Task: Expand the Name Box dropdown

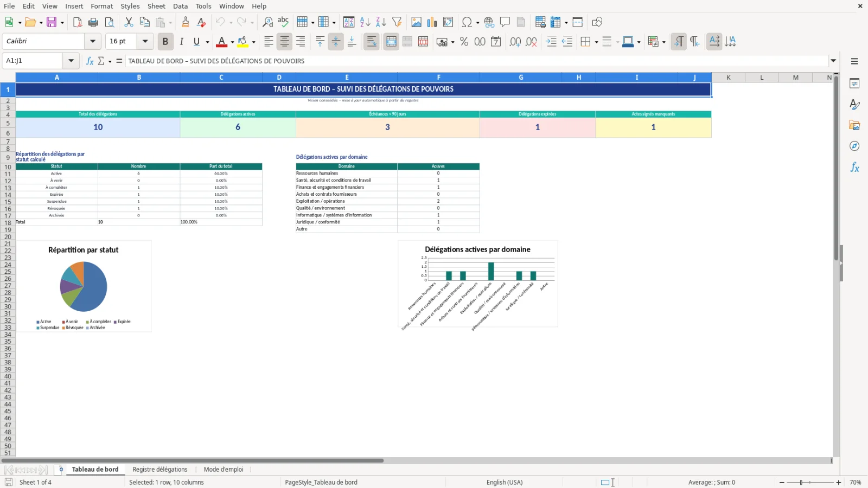Action: 71,61
